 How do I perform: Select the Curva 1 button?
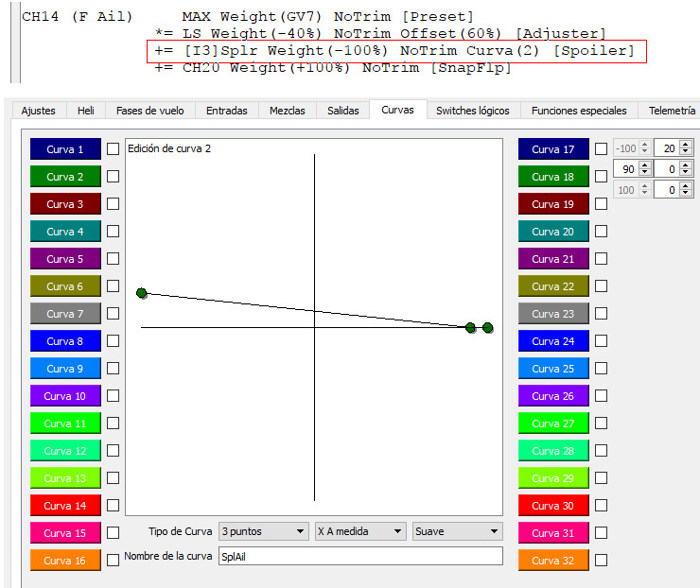tap(65, 149)
